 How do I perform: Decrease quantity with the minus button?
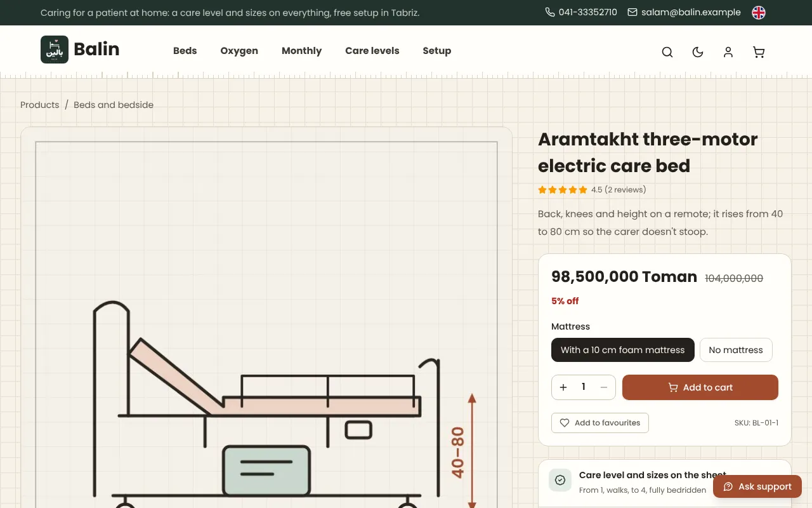point(604,387)
